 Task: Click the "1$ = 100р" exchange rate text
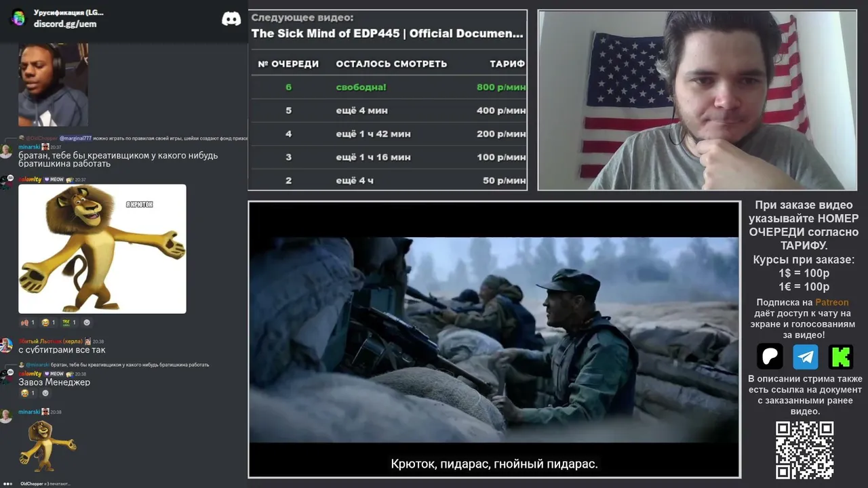click(x=804, y=273)
